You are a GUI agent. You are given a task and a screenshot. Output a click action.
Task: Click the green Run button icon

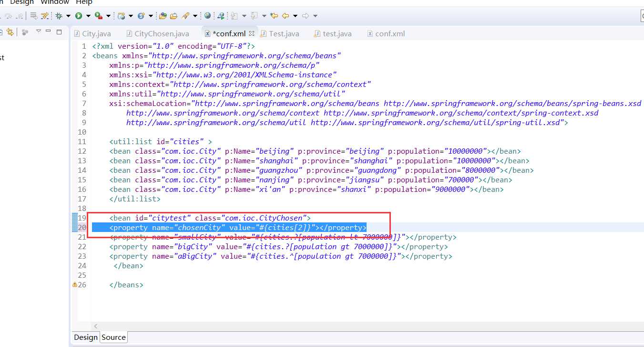point(79,16)
